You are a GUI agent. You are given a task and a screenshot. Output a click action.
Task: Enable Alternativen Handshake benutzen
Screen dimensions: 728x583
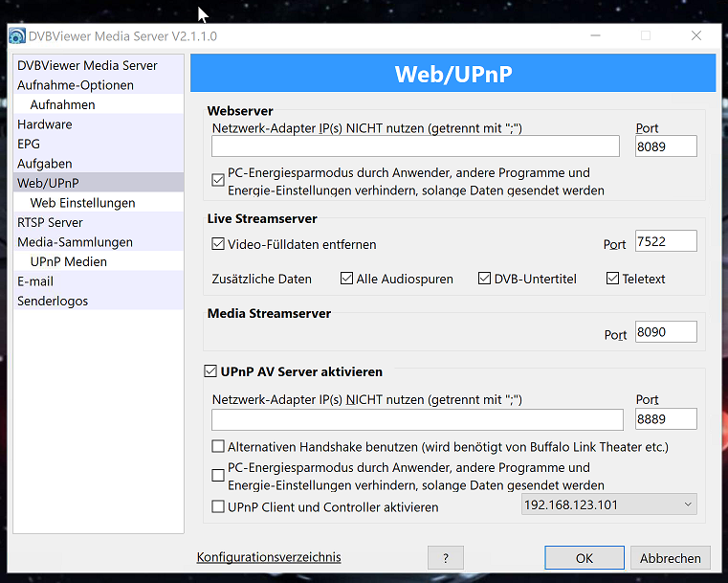coord(218,446)
